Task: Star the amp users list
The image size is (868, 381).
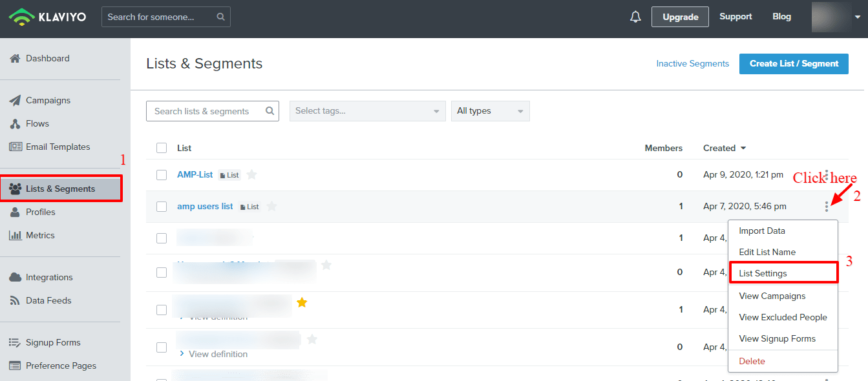Action: click(271, 206)
